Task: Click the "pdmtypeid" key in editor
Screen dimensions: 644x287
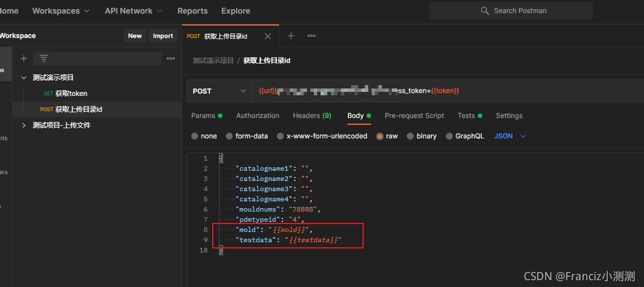Action: pos(258,220)
